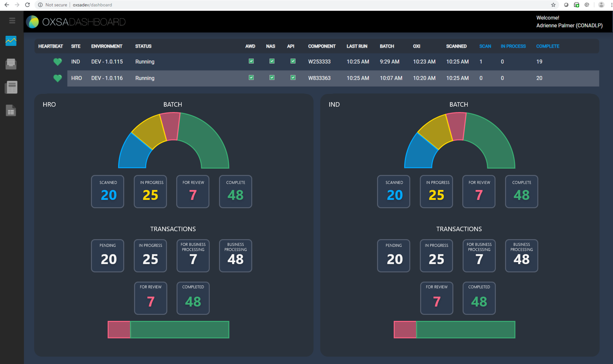The image size is (613, 364).
Task: Click the printer icon in sidebar
Action: click(11, 64)
